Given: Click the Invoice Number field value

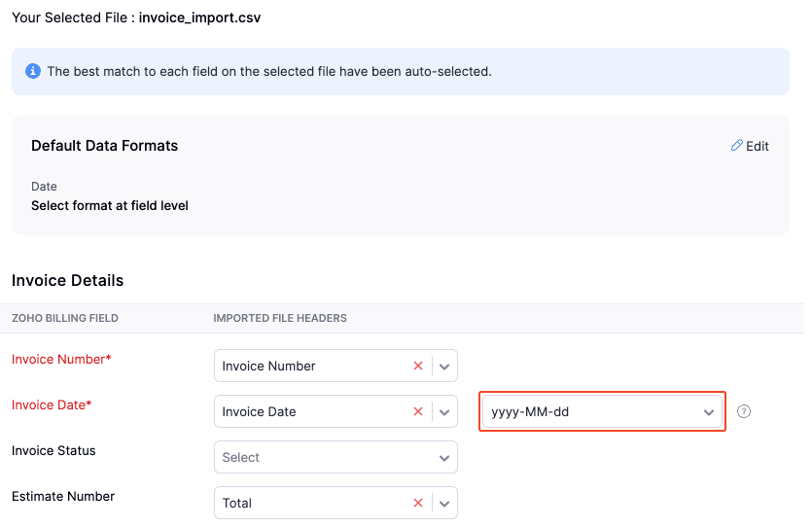Looking at the screenshot, I should pos(269,366).
